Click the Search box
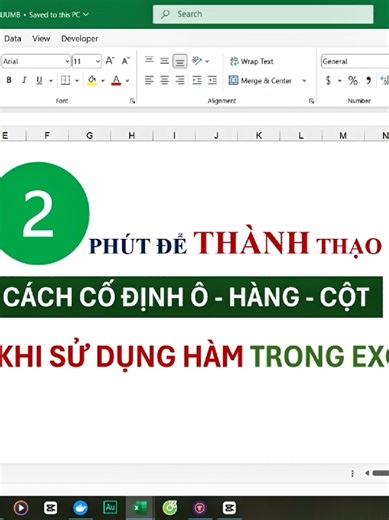Screen dimensions: 389x520 [263, 14]
